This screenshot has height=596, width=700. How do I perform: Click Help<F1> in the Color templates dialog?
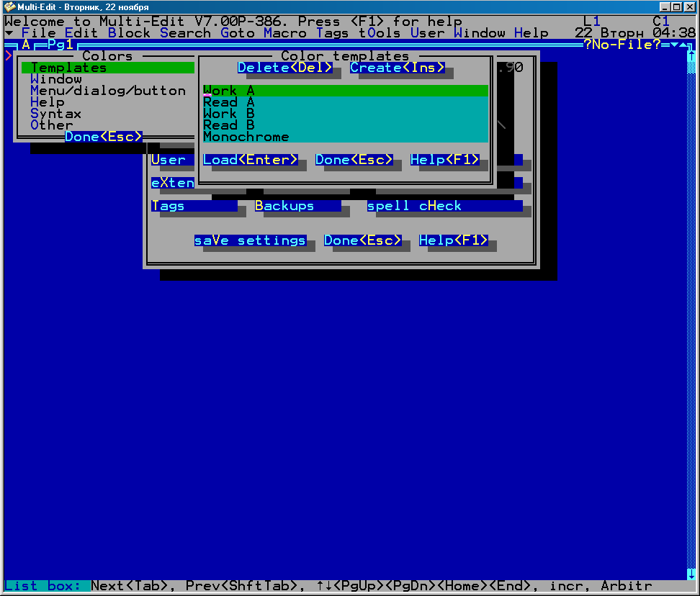click(444, 160)
